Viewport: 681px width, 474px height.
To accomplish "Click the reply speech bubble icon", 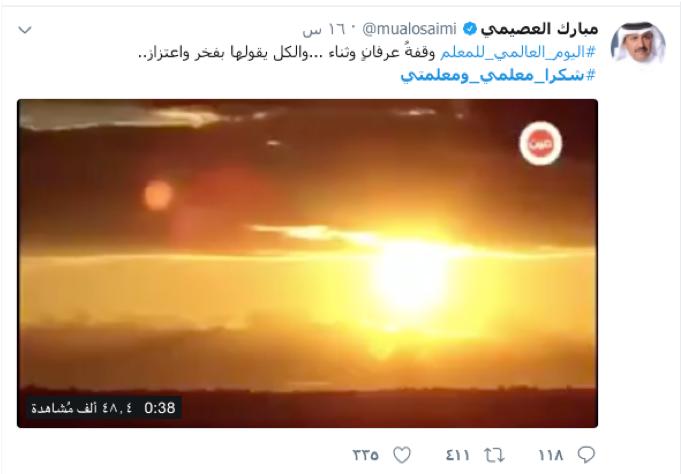I will 586,455.
